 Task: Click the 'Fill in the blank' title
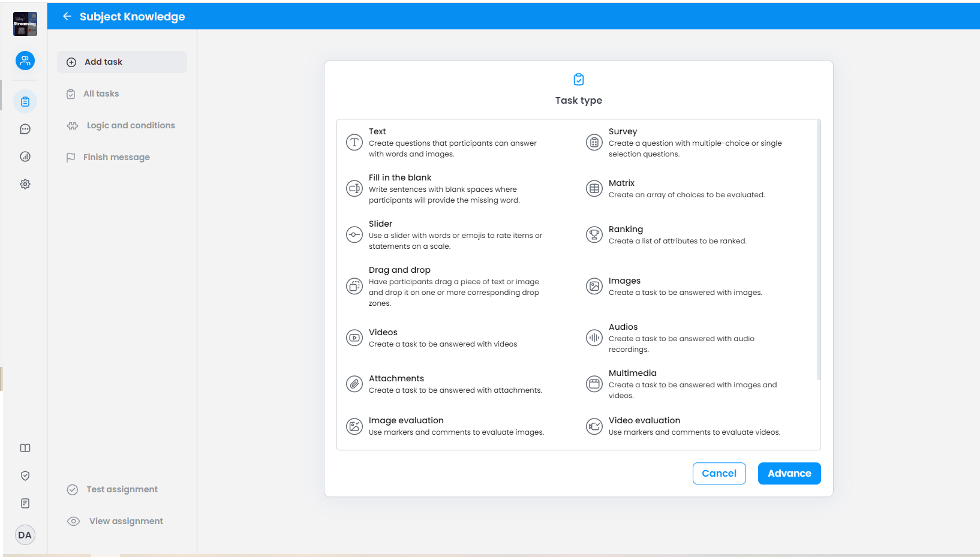click(x=400, y=177)
